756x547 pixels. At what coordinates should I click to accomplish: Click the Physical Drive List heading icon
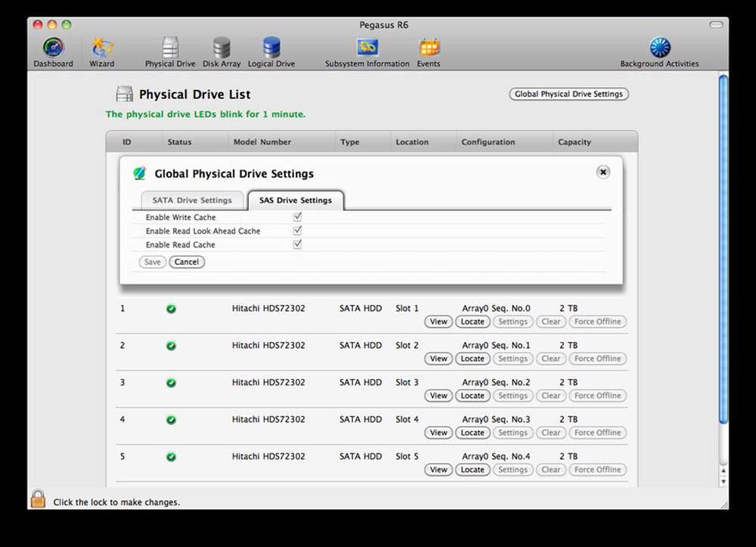point(125,94)
